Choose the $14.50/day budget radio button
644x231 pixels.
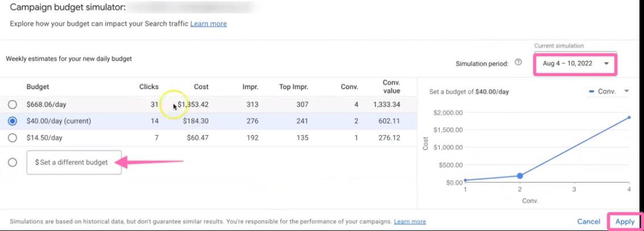click(x=12, y=137)
